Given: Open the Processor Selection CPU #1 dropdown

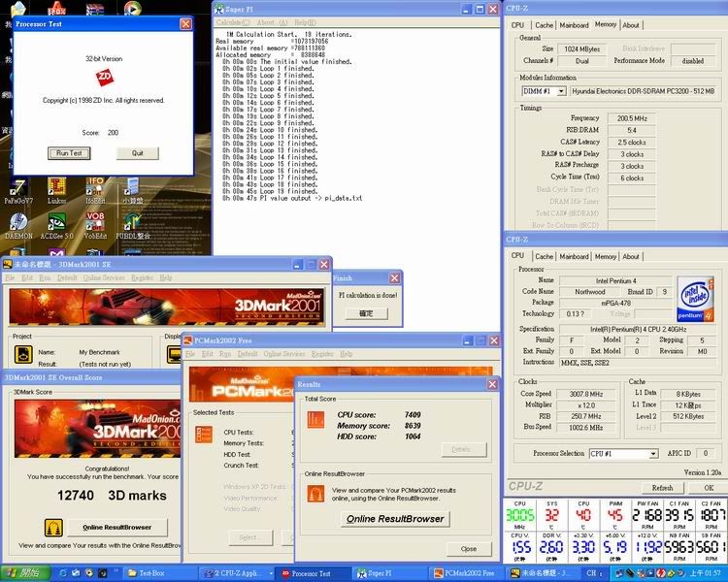Looking at the screenshot, I should (x=653, y=453).
